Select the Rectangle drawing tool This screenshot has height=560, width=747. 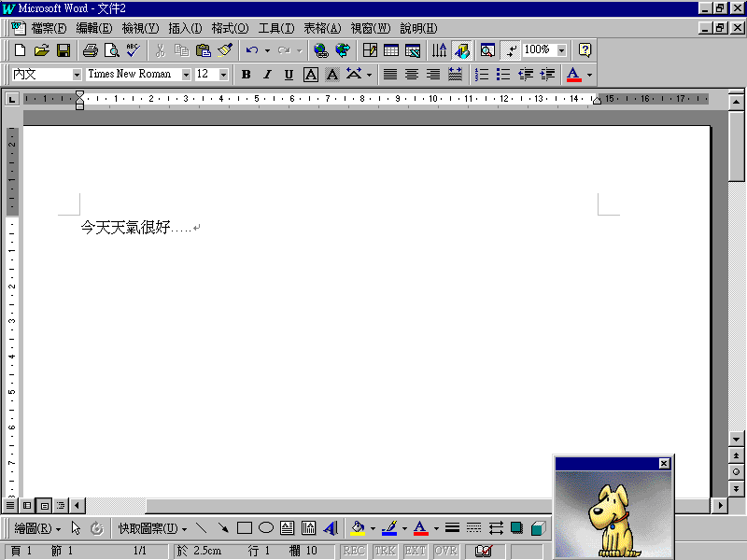(x=245, y=528)
